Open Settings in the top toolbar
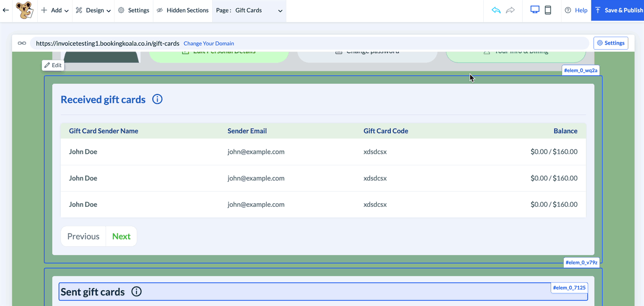This screenshot has height=306, width=644. [133, 10]
